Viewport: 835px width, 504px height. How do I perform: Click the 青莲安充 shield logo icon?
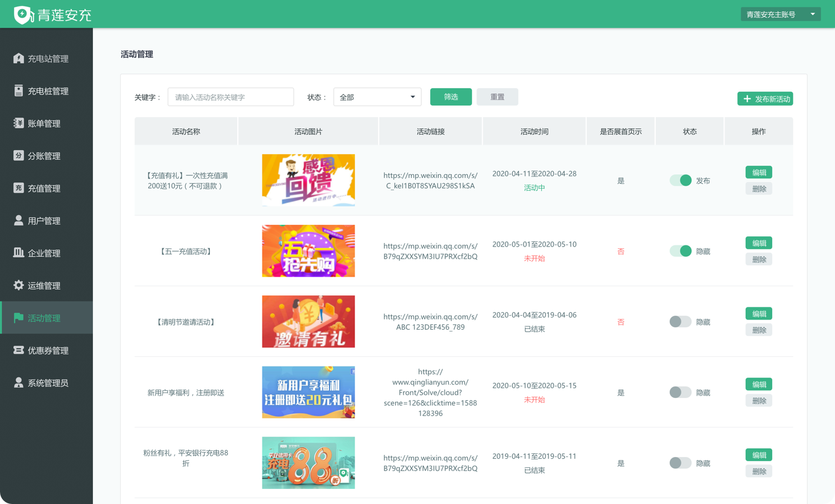23,14
